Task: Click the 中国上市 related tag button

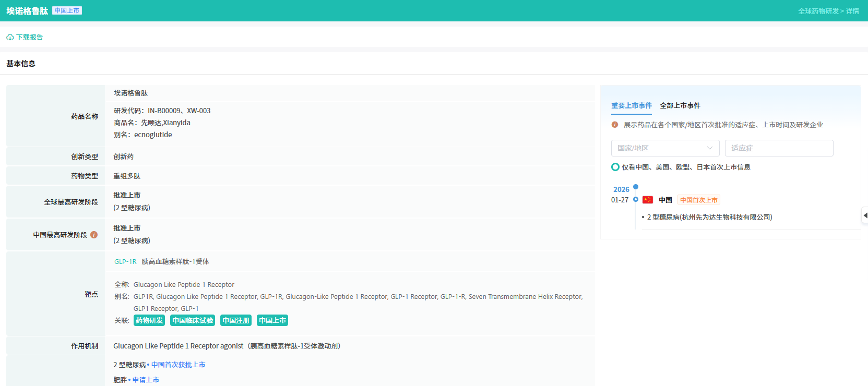Action: click(272, 320)
